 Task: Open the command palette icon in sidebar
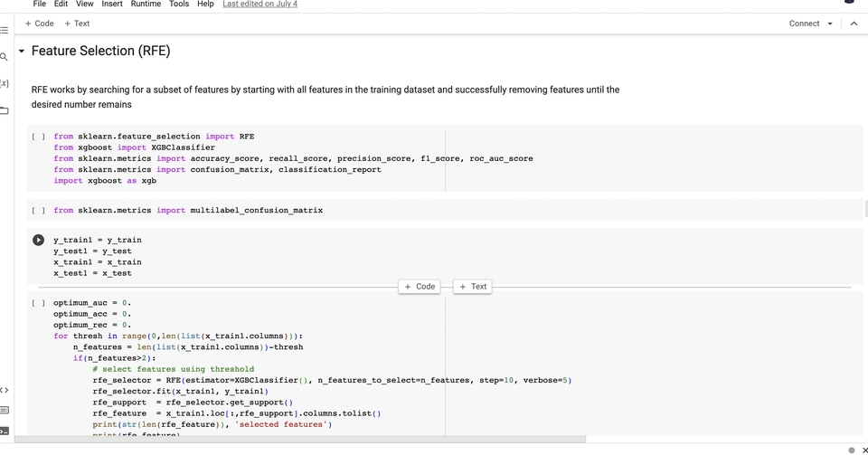[x=4, y=410]
